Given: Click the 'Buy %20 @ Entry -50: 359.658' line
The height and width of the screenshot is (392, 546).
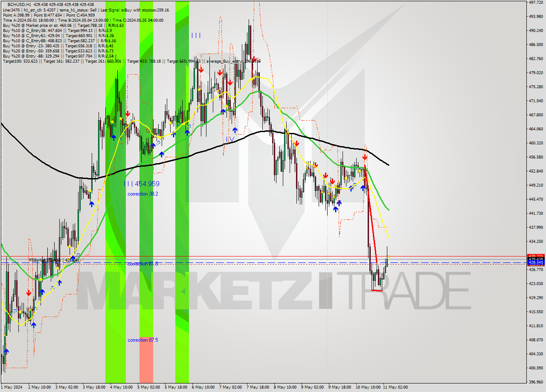Looking at the screenshot, I should (x=58, y=51).
